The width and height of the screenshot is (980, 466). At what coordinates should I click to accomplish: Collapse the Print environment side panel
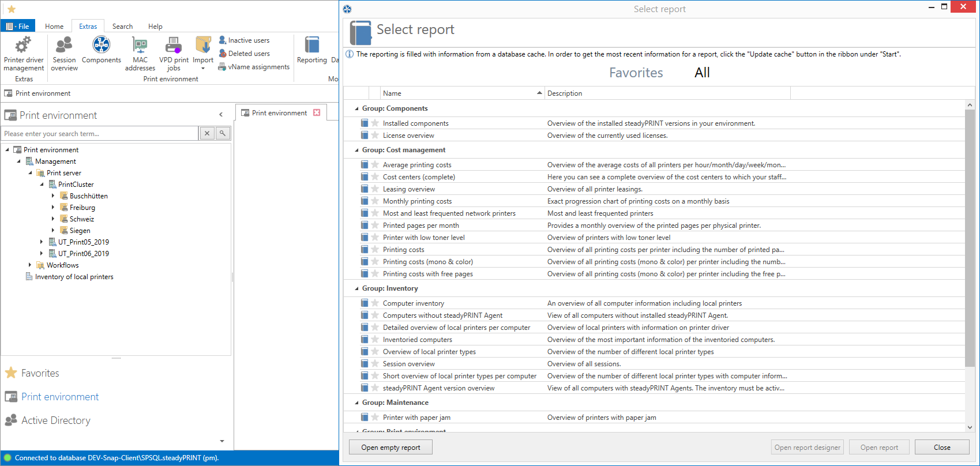point(221,115)
